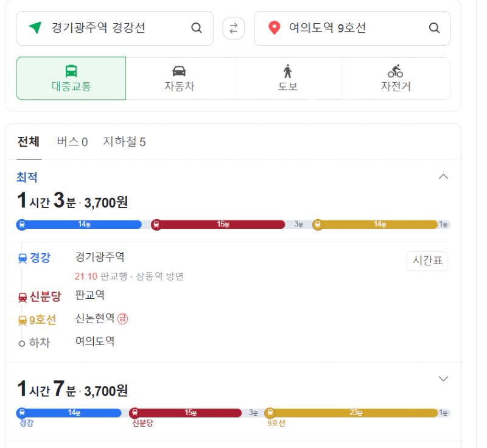Select the 자동차 car mode
This screenshot has height=448, width=487.
[180, 79]
